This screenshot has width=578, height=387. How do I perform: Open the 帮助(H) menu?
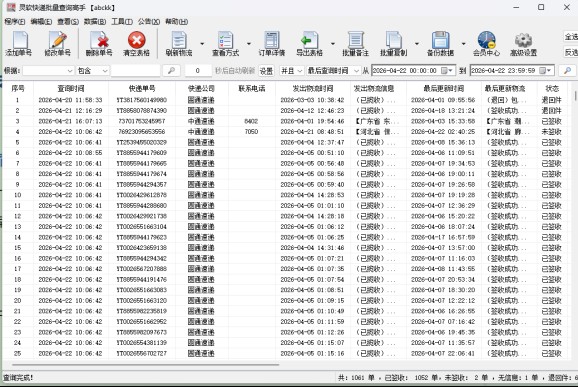click(177, 22)
